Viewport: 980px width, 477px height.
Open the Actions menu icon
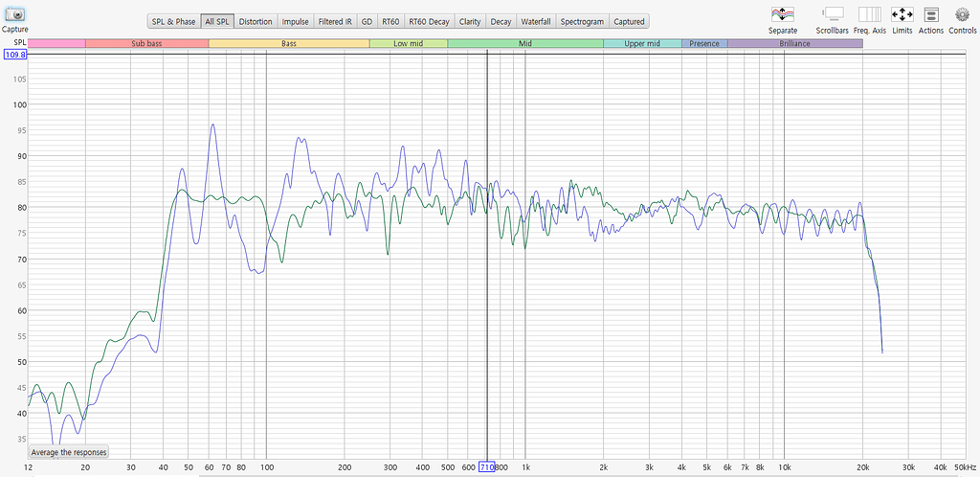(931, 14)
